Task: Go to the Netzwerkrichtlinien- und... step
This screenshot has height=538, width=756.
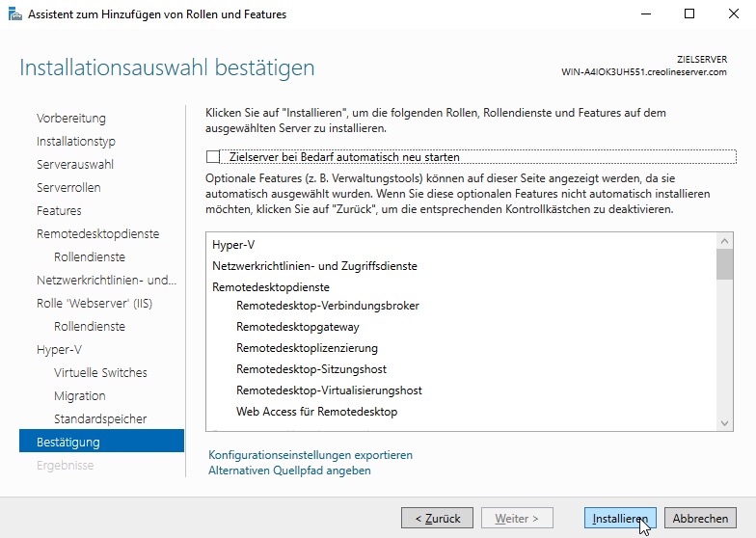Action: (x=106, y=280)
